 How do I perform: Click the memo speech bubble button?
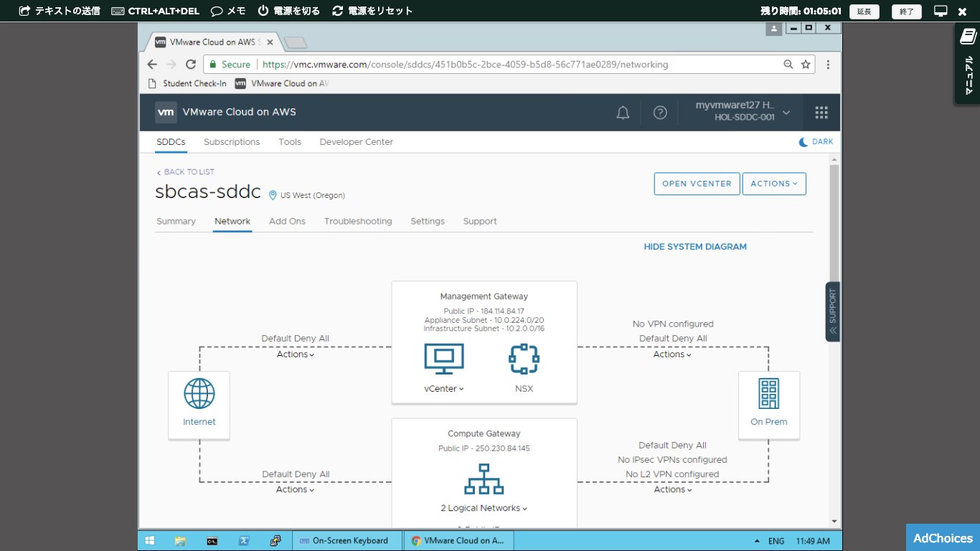coord(228,11)
